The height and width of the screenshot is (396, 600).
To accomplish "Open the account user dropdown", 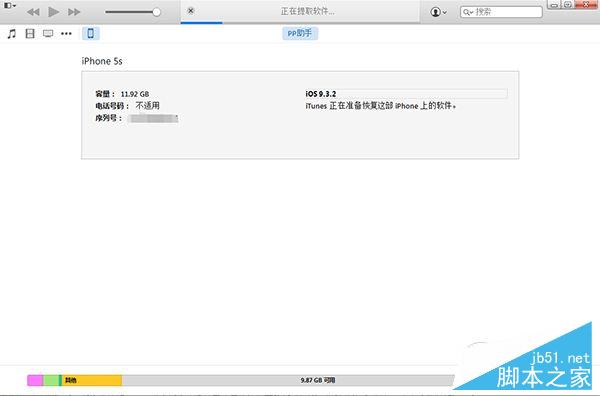I will pos(439,12).
